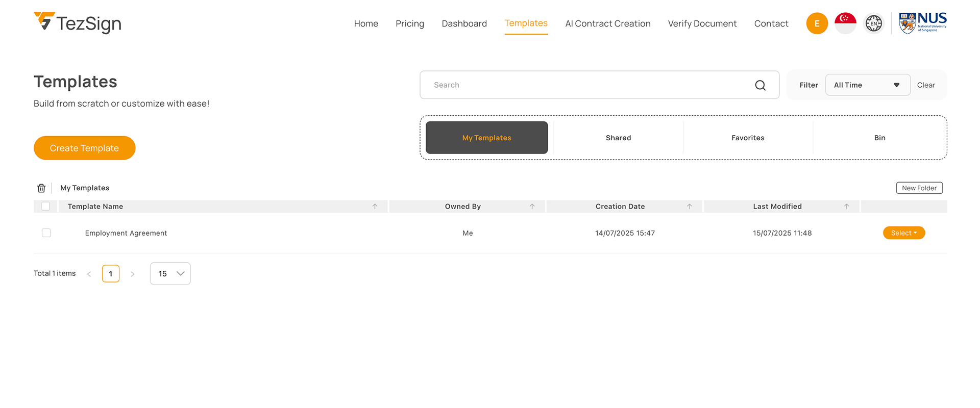Click the search magnifier icon
The width and height of the screenshot is (980, 408).
click(x=760, y=85)
